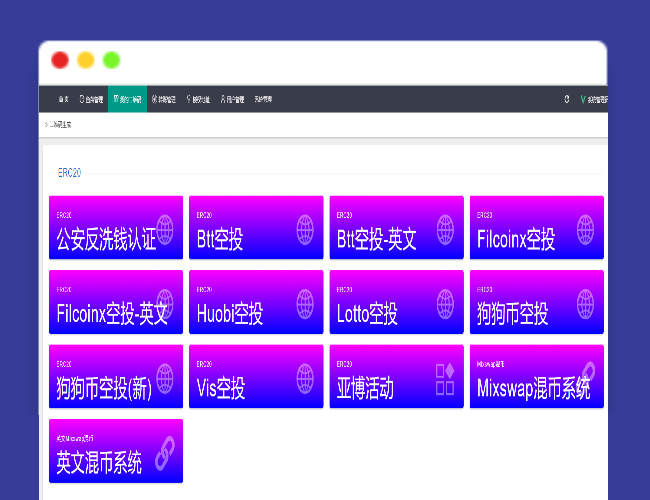Open the 首页 home menu item
Image resolution: width=650 pixels, height=500 pixels.
tap(63, 99)
